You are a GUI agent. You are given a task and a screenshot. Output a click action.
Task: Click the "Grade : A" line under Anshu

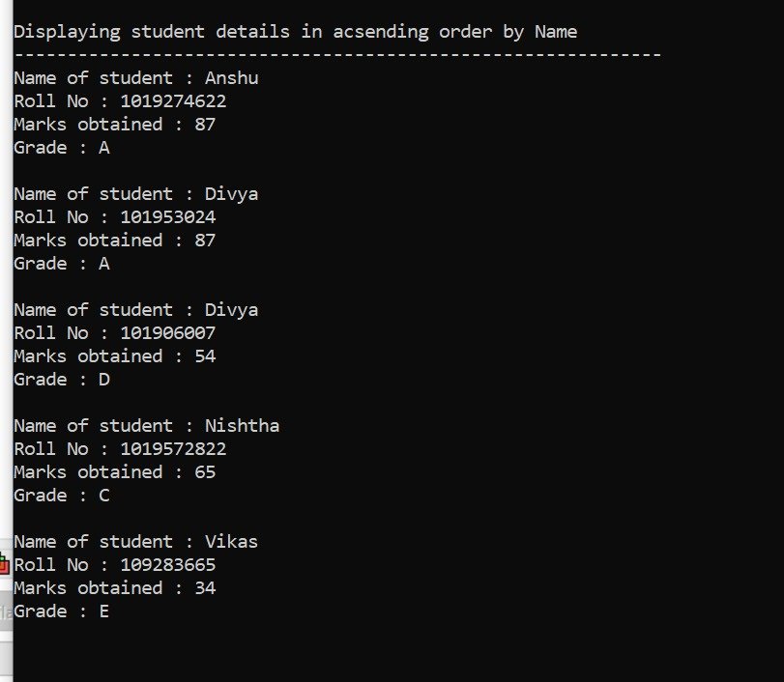click(62, 148)
